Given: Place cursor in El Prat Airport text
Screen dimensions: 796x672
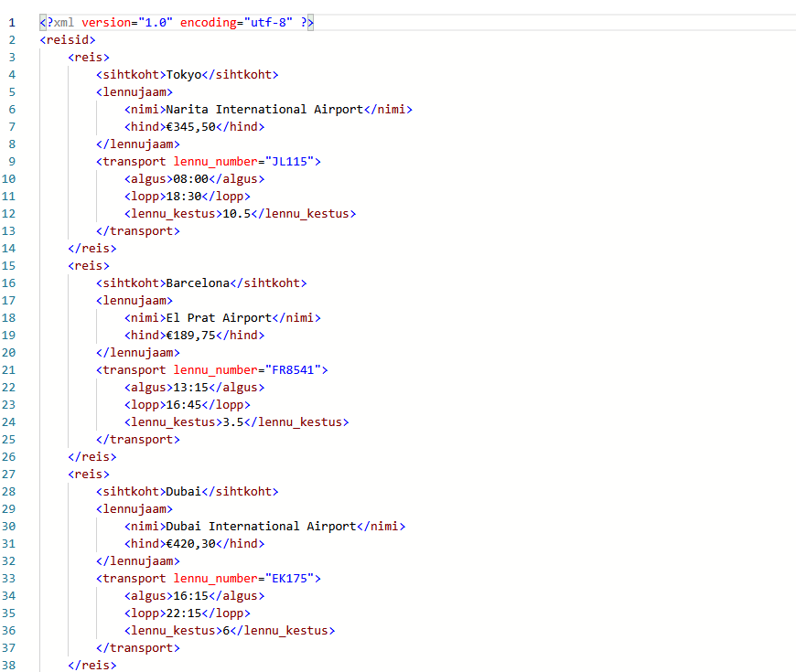Looking at the screenshot, I should click(x=218, y=318).
